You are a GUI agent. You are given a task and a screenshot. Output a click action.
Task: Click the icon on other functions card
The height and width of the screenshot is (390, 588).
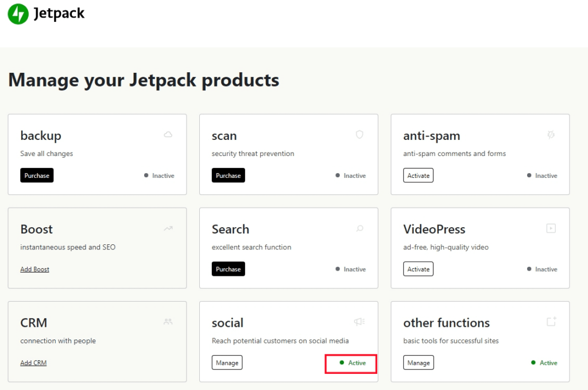coord(551,321)
